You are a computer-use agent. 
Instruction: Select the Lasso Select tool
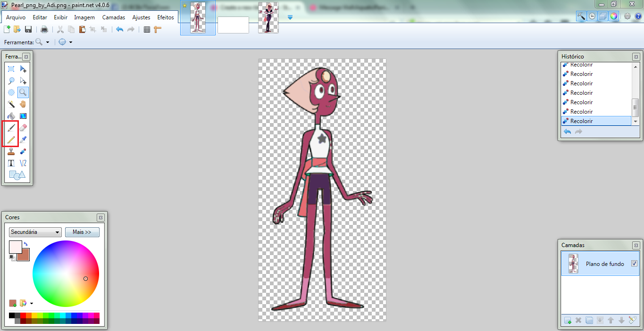click(11, 81)
